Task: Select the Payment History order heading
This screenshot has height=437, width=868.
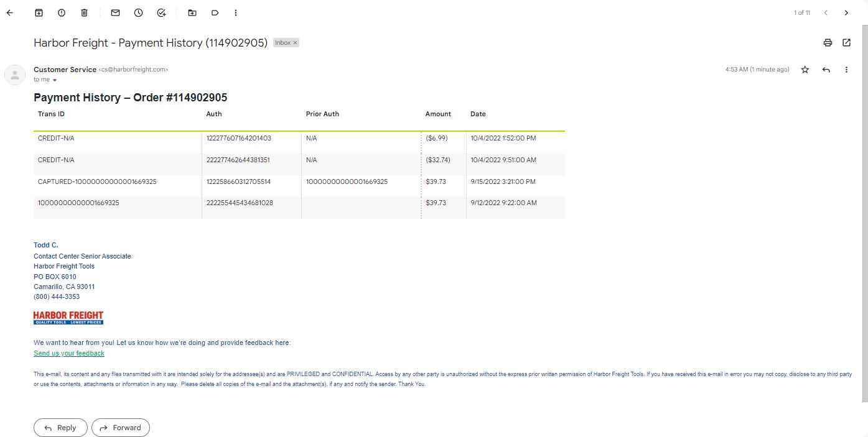Action: [x=131, y=98]
